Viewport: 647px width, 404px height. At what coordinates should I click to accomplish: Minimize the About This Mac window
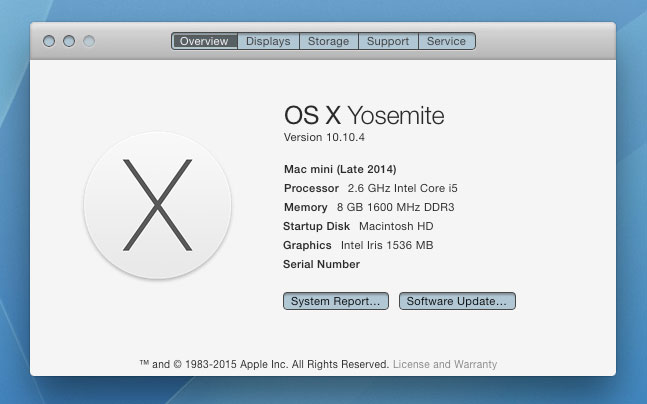pyautogui.click(x=69, y=41)
